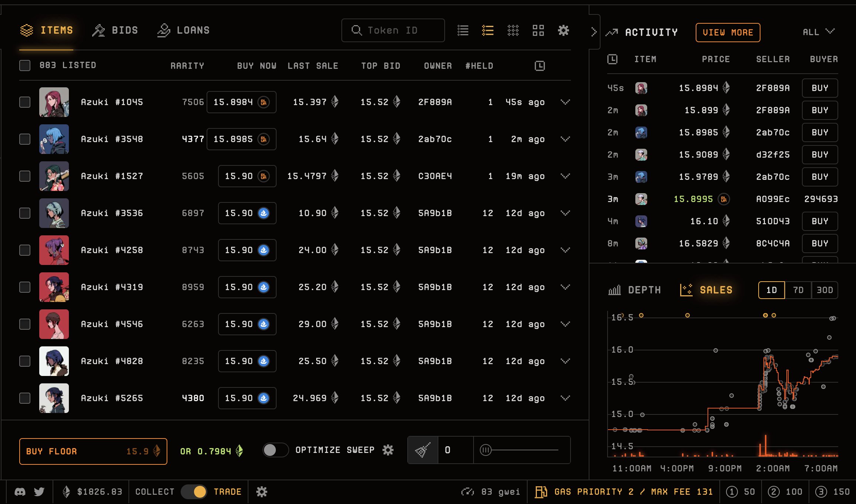Select gas preset 3 (150)

click(833, 492)
